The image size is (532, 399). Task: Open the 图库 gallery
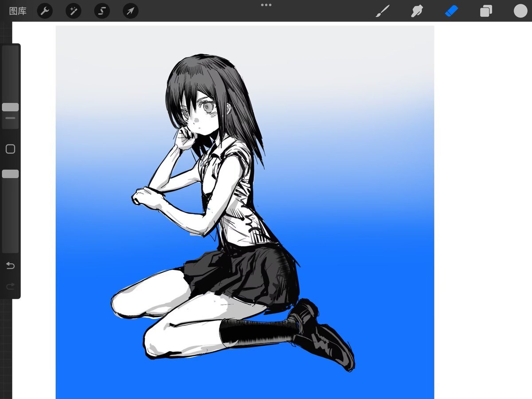[18, 11]
